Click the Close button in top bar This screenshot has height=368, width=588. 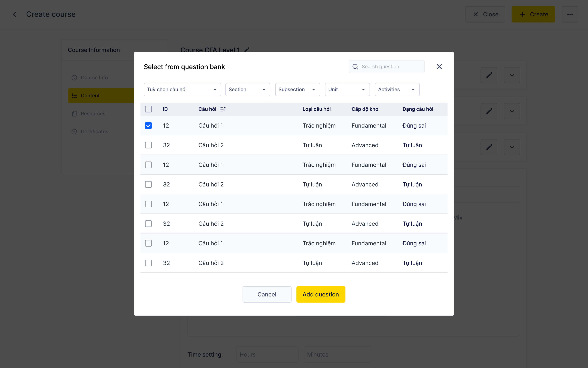(x=485, y=14)
